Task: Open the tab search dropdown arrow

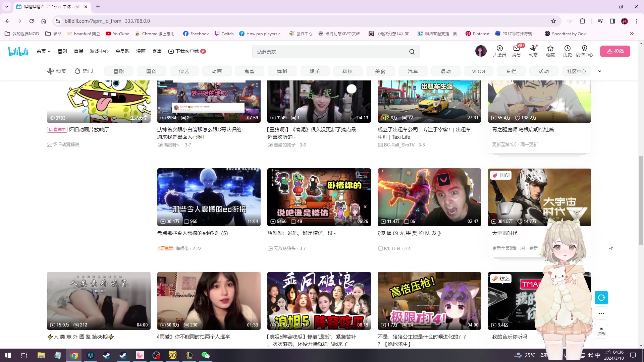Action: pyautogui.click(x=7, y=7)
